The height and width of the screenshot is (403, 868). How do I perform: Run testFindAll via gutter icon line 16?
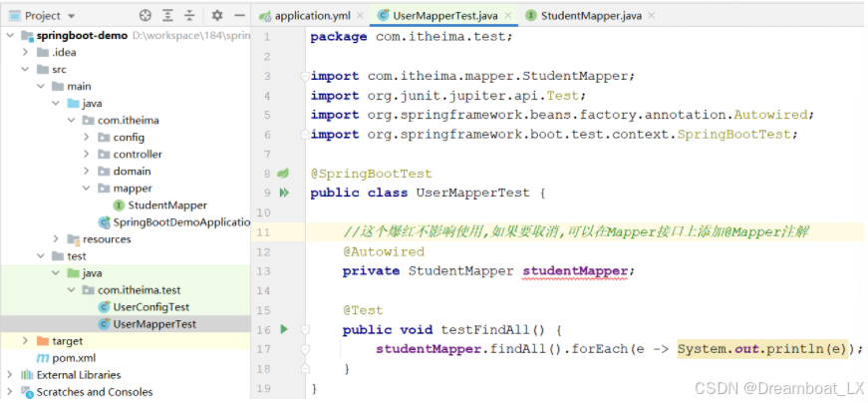click(x=284, y=329)
